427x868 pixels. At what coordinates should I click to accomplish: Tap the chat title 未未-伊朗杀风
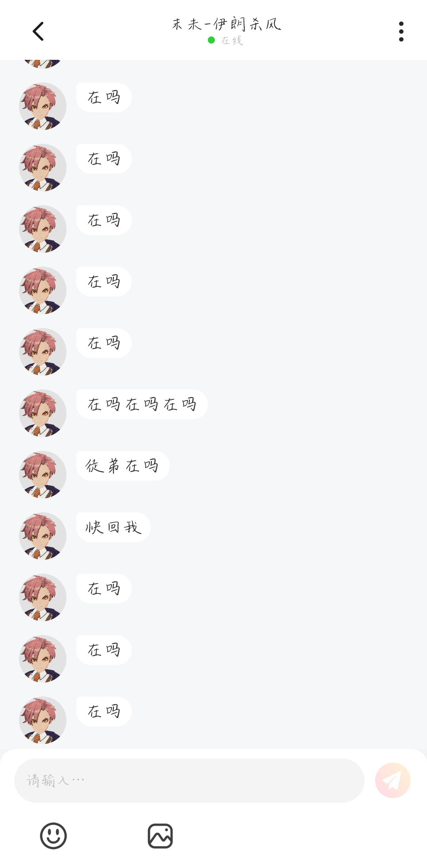tap(226, 24)
